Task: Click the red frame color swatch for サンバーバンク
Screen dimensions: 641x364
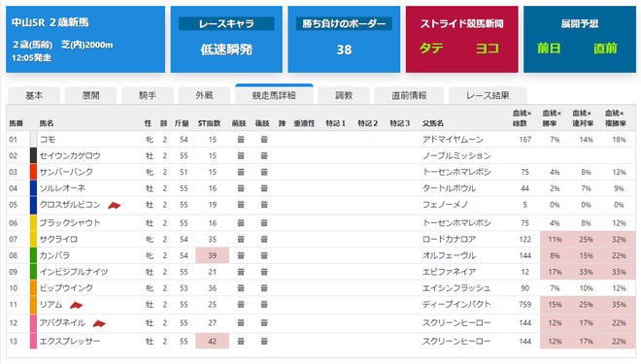Action: (34, 172)
